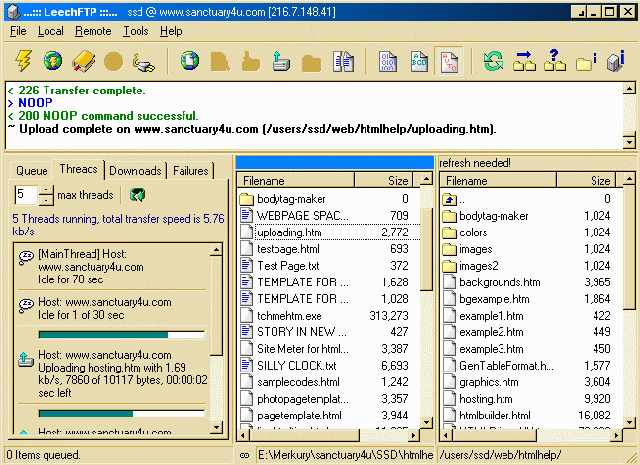Select local file uploading.htm
This screenshot has height=465, width=640.
tap(329, 232)
